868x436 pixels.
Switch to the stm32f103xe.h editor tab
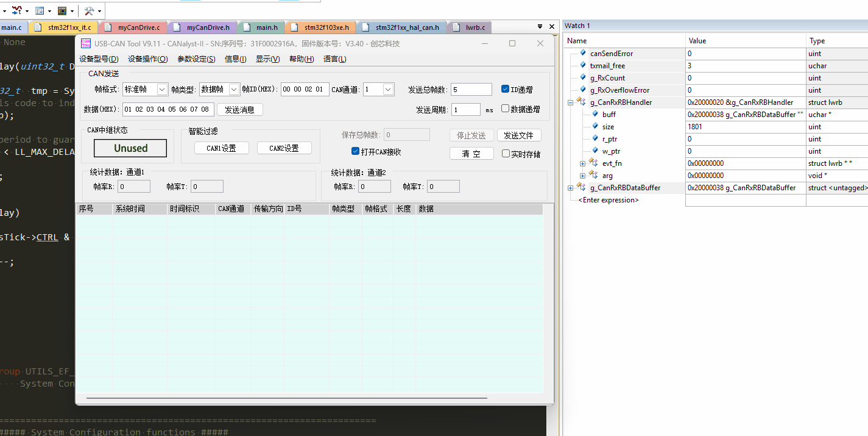(321, 27)
